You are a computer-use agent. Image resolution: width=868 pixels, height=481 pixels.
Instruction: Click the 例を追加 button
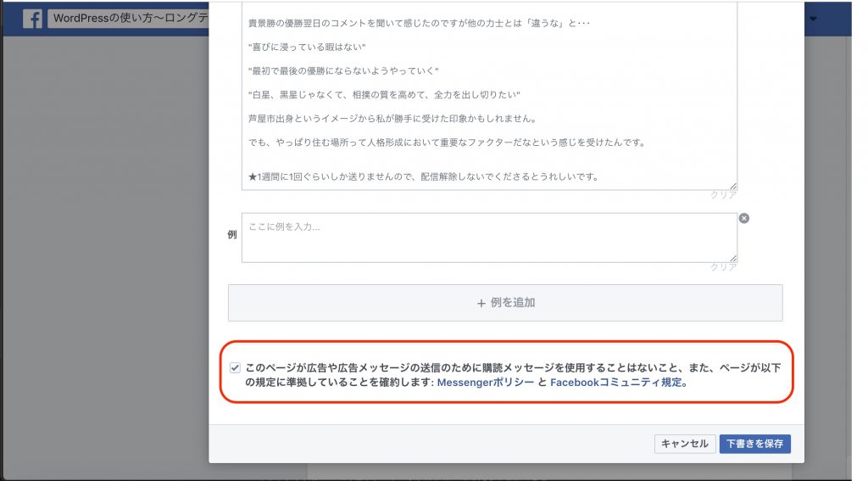click(505, 303)
